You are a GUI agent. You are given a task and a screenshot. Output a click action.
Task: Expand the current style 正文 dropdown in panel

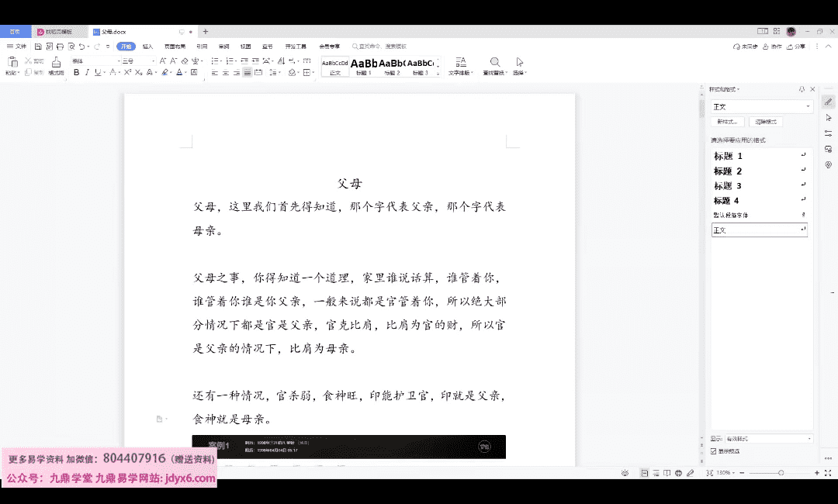pyautogui.click(x=809, y=106)
